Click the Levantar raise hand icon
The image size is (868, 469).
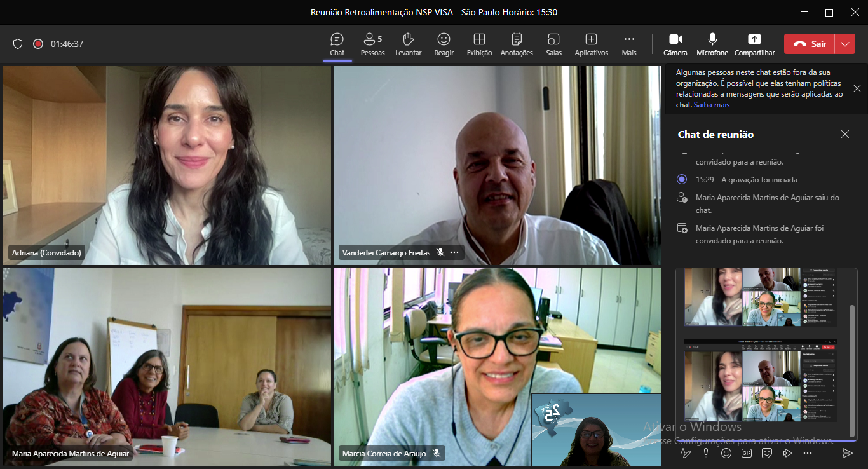pyautogui.click(x=408, y=44)
